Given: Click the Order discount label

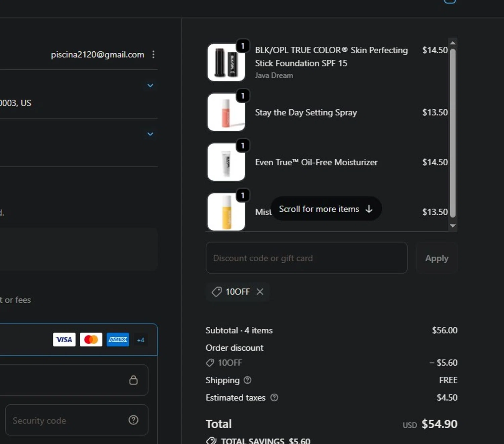Looking at the screenshot, I should click(x=235, y=348).
